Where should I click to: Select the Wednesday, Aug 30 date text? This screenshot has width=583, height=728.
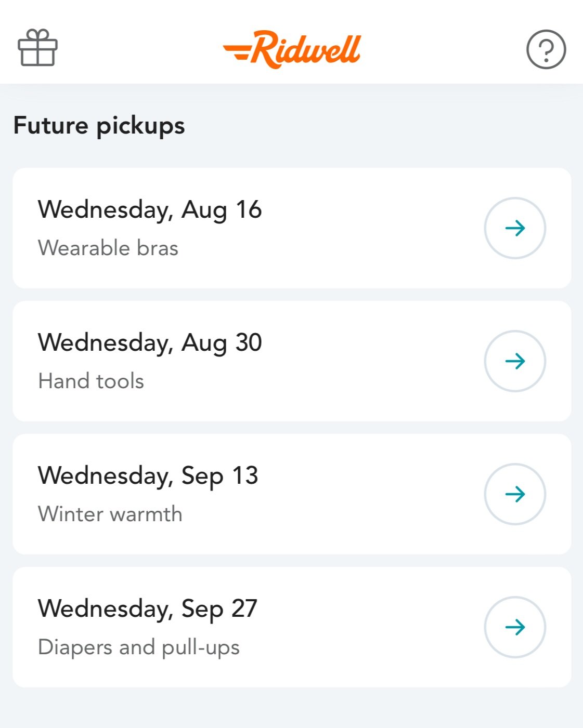[x=150, y=343]
